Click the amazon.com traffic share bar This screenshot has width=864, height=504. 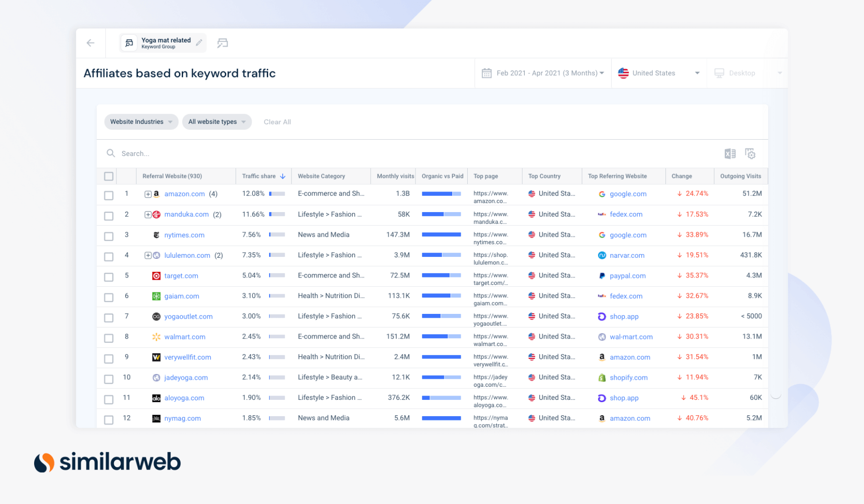point(277,194)
